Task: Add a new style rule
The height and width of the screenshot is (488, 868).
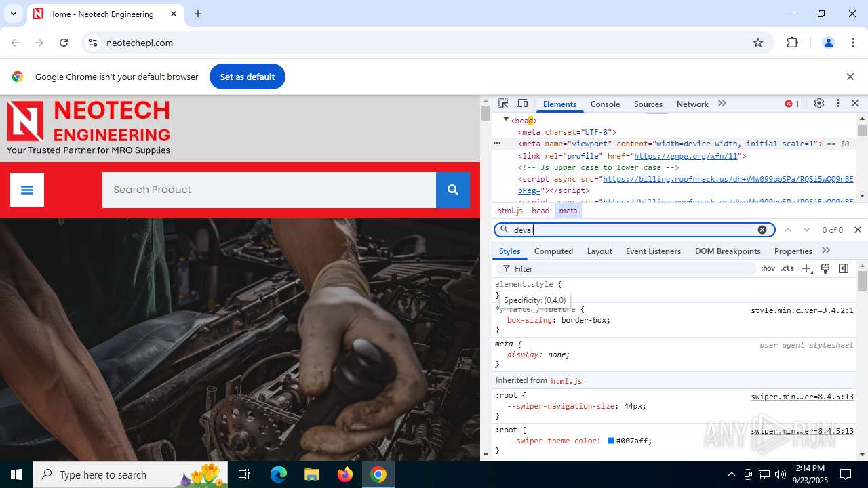Action: click(x=807, y=268)
